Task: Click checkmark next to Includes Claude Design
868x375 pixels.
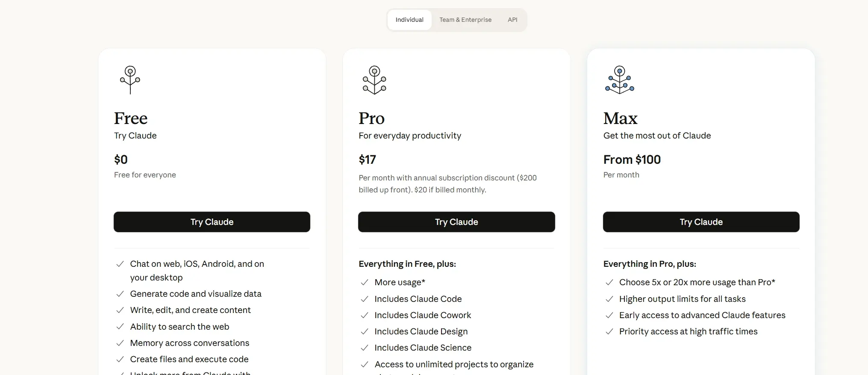Action: 365,331
